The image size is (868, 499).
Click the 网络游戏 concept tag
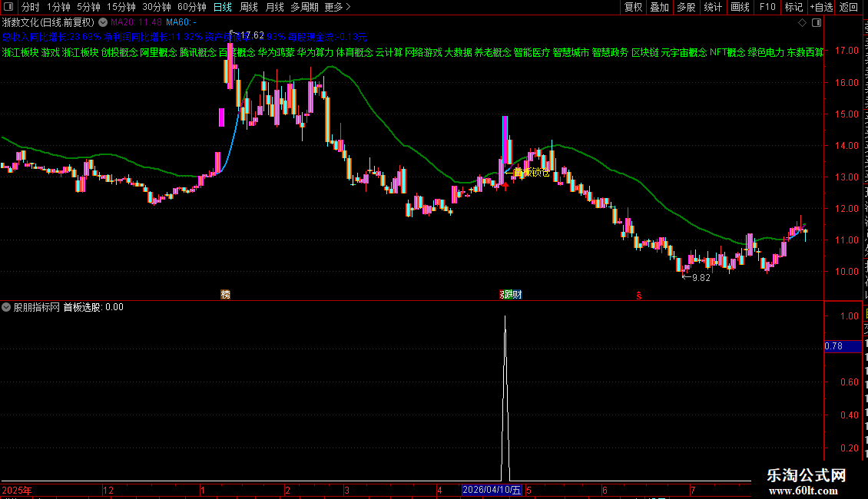coord(423,52)
